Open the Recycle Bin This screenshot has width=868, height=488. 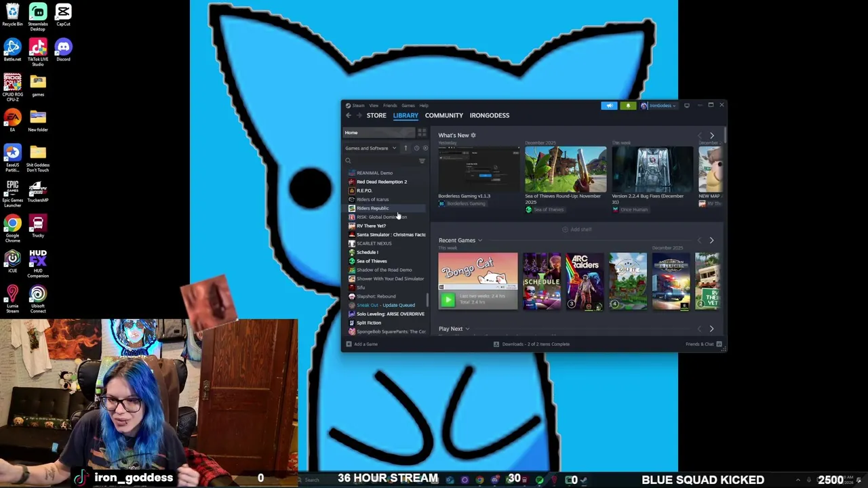tap(12, 15)
